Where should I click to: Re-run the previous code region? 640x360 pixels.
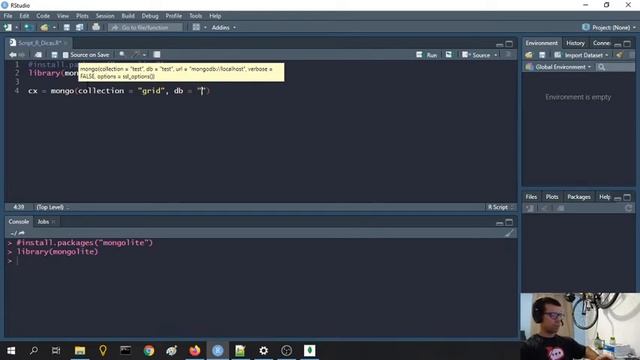pos(449,55)
